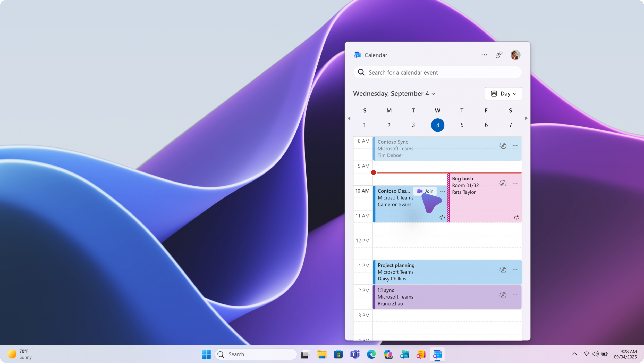Join the Contoso Design Teams meeting
644x363 pixels.
[425, 191]
